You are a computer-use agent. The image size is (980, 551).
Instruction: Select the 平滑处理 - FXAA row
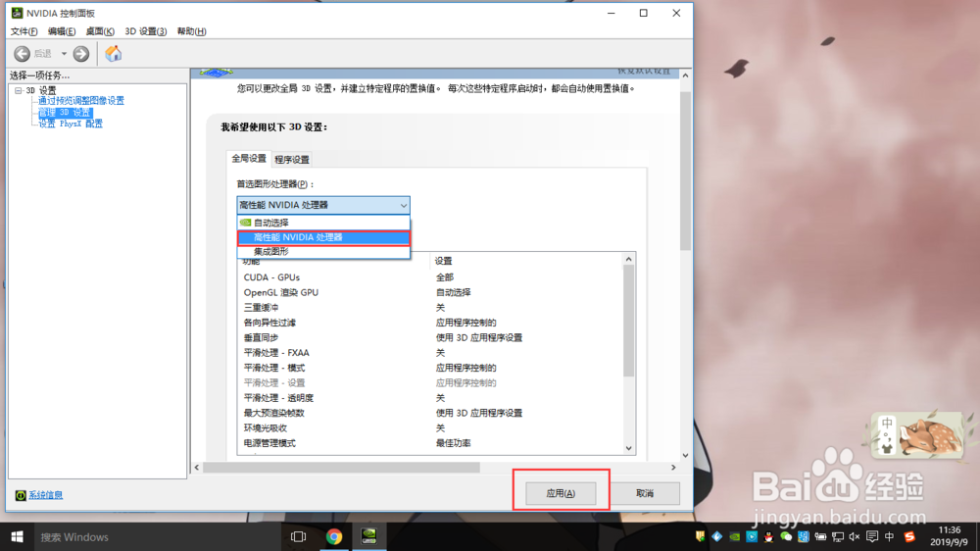(x=430, y=353)
